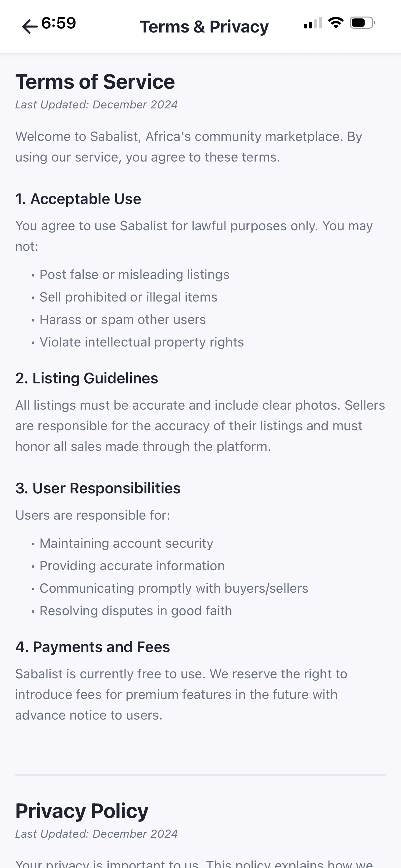Screen dimensions: 401x868
Task: Tap the 'Resolving disputes in good faith' bullet
Action: 136,611
